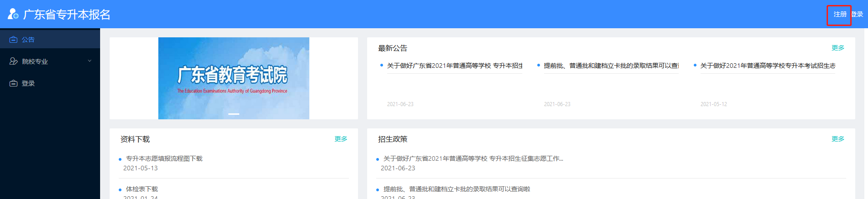Screen dimensions: 868x199
Task: Open 更多 in the 资料下载 section
Action: (341, 139)
